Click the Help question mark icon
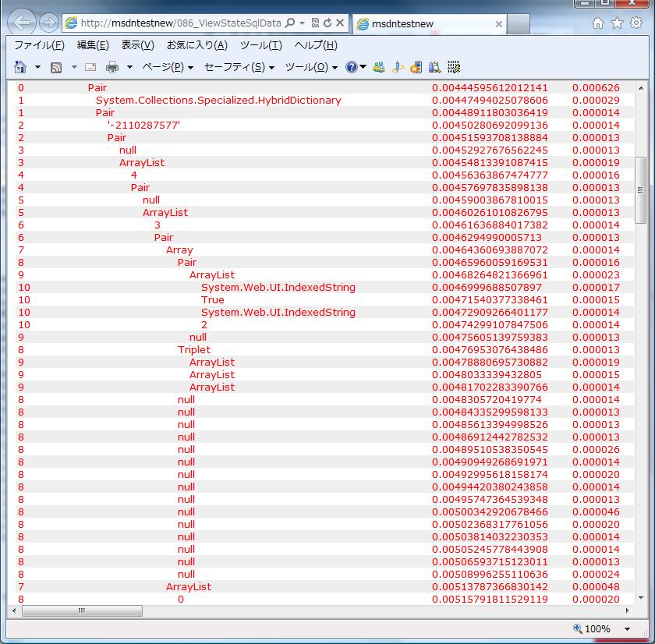 (352, 68)
